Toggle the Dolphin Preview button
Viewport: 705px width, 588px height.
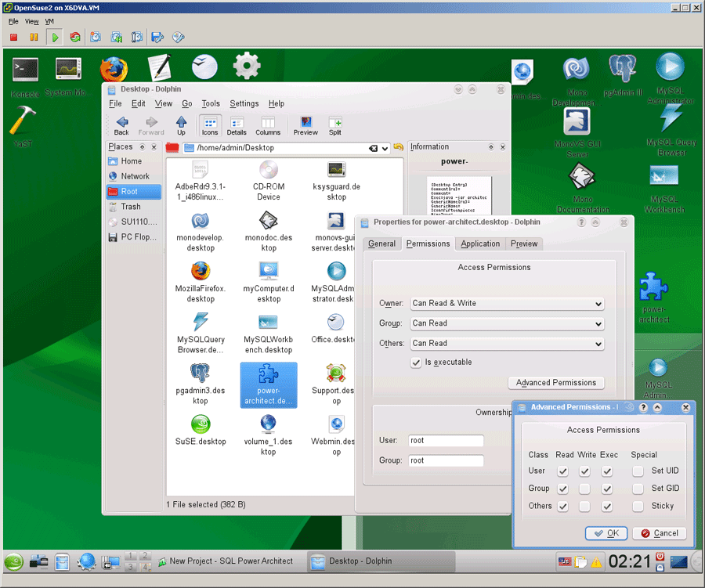pyautogui.click(x=305, y=125)
